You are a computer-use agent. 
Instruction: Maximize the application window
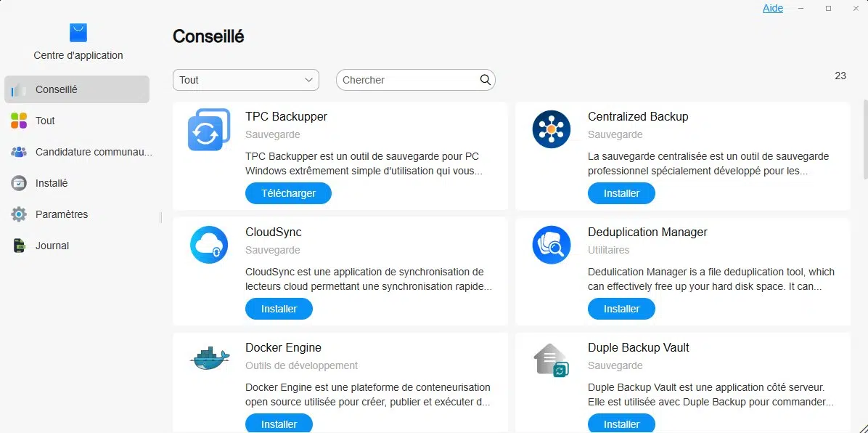[828, 8]
